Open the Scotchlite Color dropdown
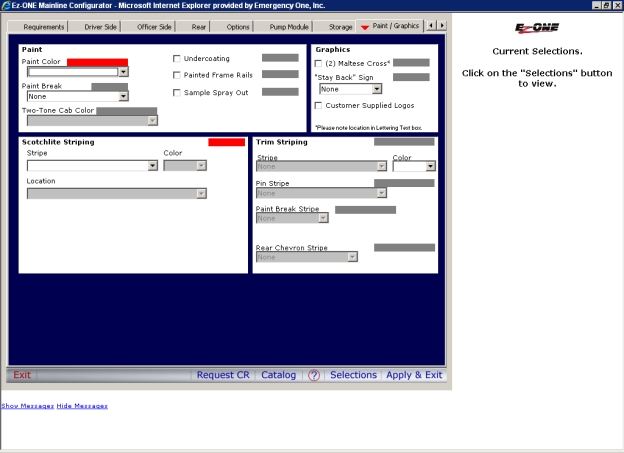 [x=201, y=166]
